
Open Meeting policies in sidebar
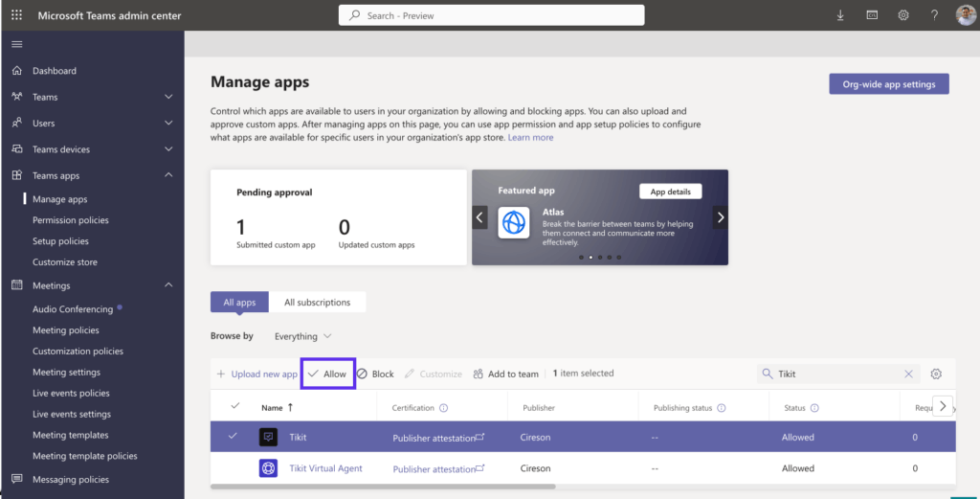click(66, 330)
